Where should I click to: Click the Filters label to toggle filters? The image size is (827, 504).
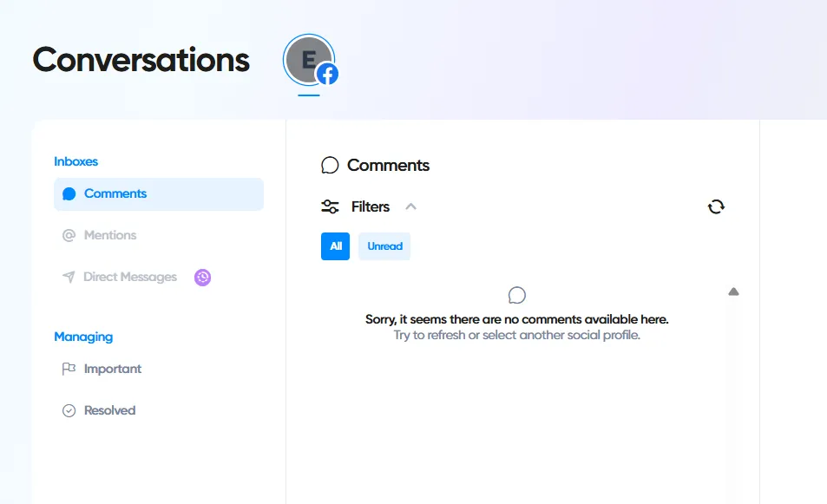[371, 206]
